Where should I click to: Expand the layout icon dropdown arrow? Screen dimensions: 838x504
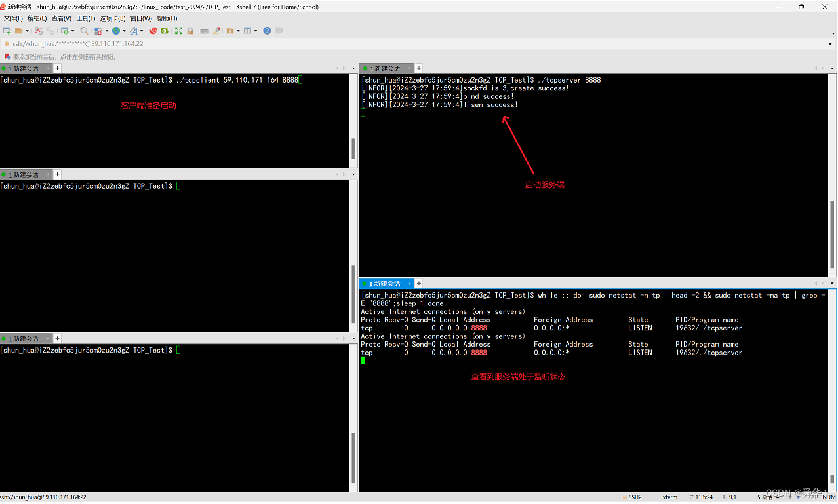tap(256, 31)
